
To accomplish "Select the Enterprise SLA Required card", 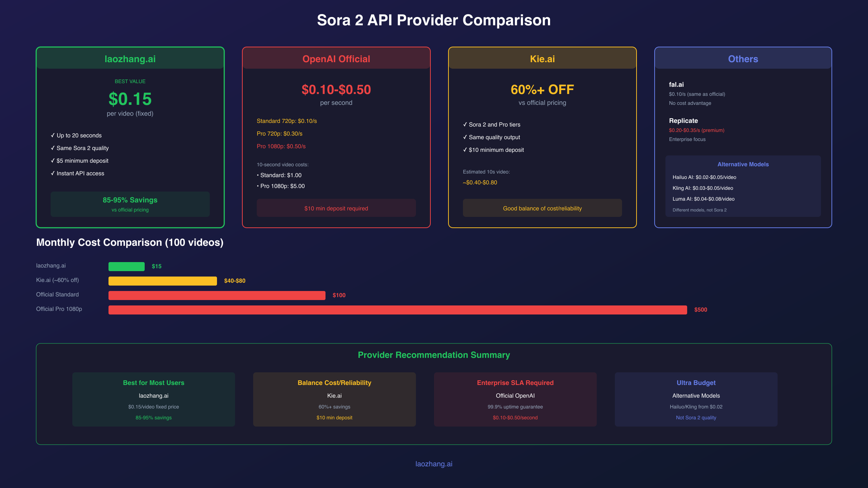I will click(x=515, y=399).
